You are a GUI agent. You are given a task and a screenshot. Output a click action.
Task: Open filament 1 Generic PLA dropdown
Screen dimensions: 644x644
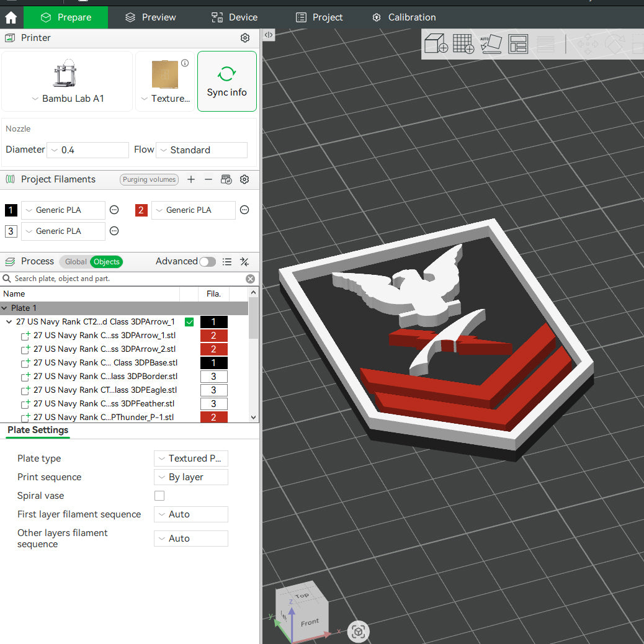point(63,210)
